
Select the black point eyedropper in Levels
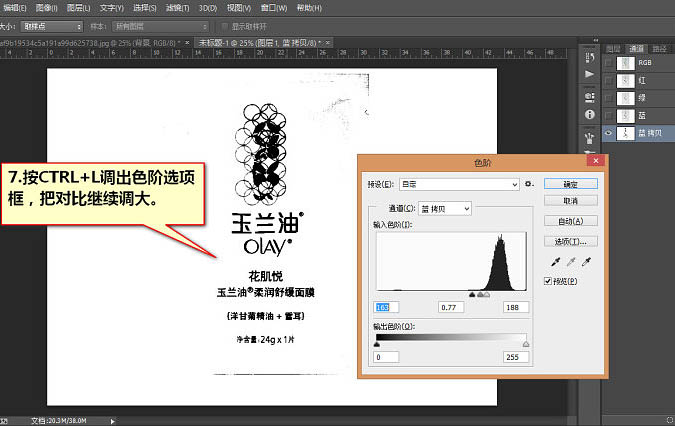tap(556, 261)
